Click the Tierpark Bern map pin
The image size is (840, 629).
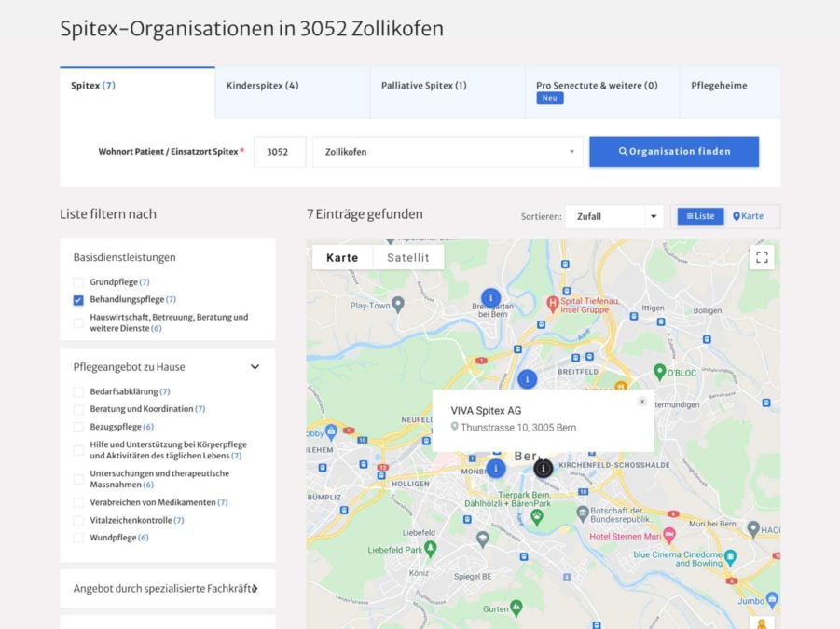click(x=537, y=516)
